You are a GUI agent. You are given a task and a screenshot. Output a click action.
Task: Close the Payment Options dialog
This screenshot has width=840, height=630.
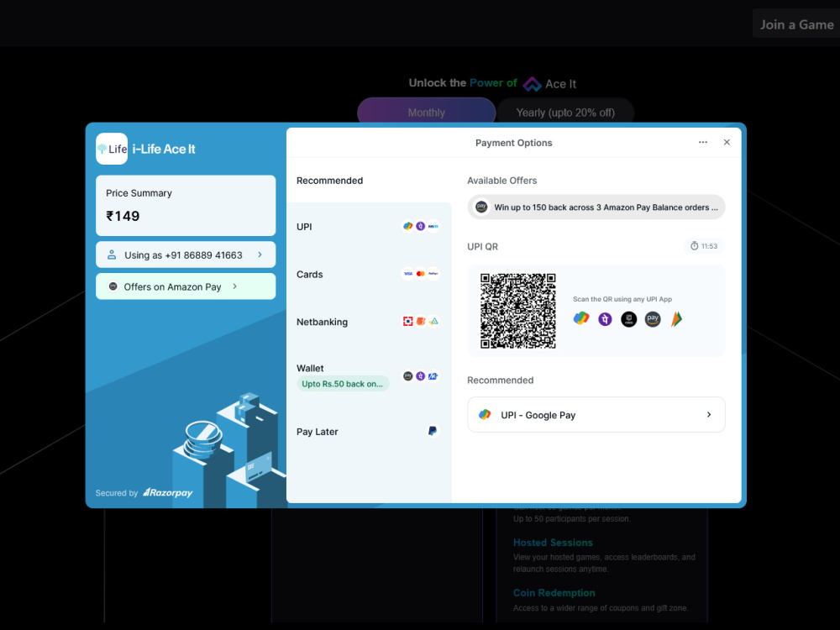(x=727, y=142)
